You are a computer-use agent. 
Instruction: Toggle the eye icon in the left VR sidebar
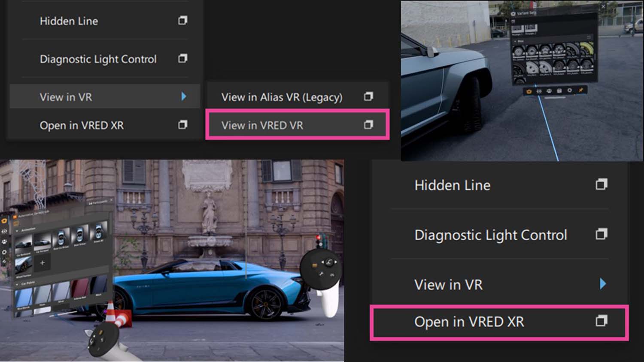(x=4, y=230)
